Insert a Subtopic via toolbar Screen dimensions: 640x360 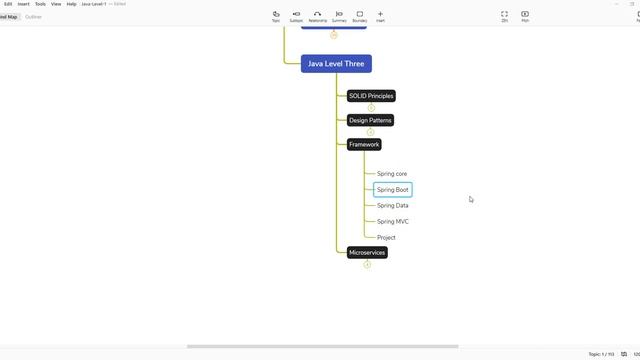[296, 16]
